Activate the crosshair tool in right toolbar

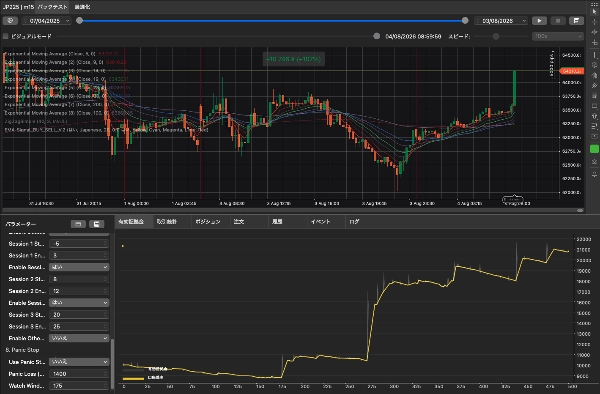coord(594,22)
